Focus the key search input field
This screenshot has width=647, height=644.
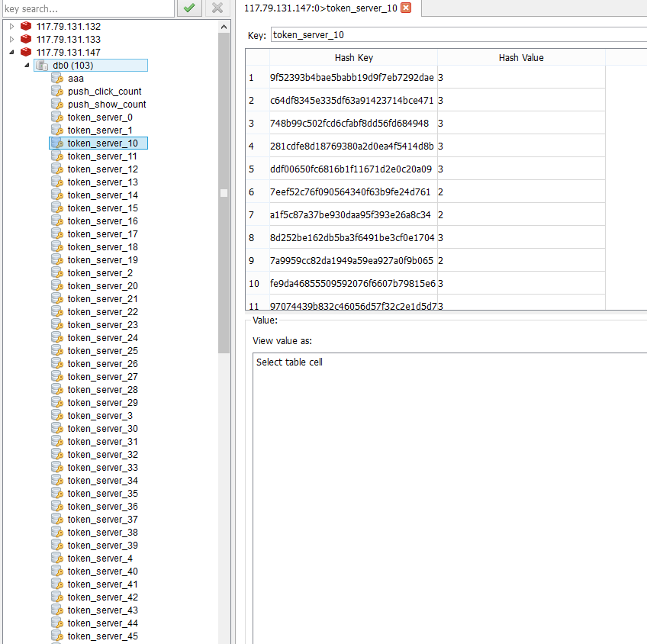point(89,8)
